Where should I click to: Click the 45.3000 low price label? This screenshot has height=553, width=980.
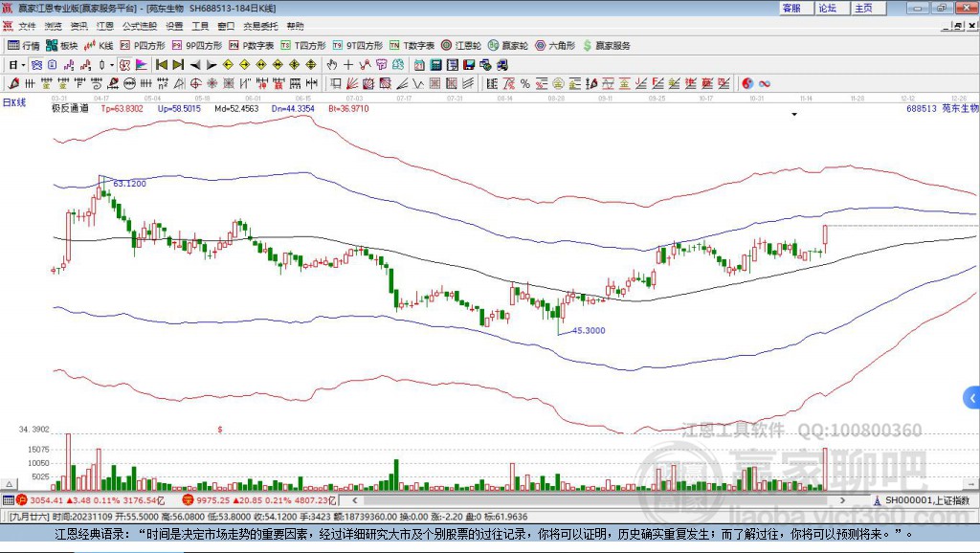(x=589, y=330)
